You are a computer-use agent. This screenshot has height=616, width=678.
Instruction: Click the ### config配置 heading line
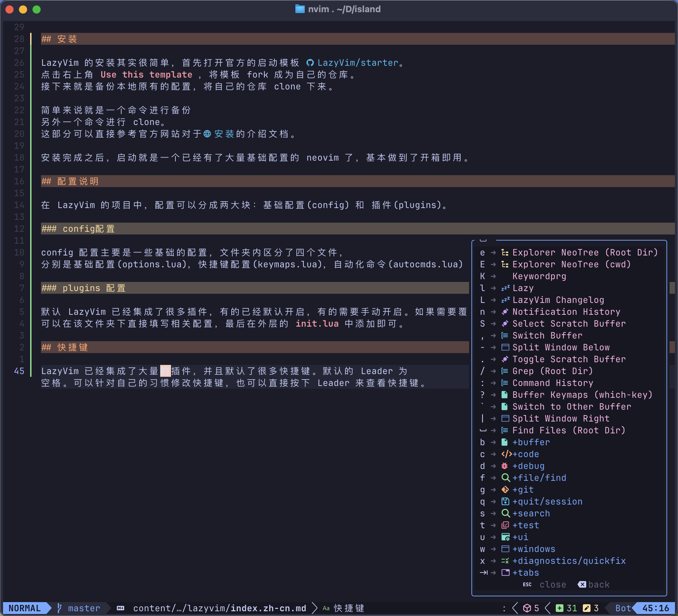358,229
